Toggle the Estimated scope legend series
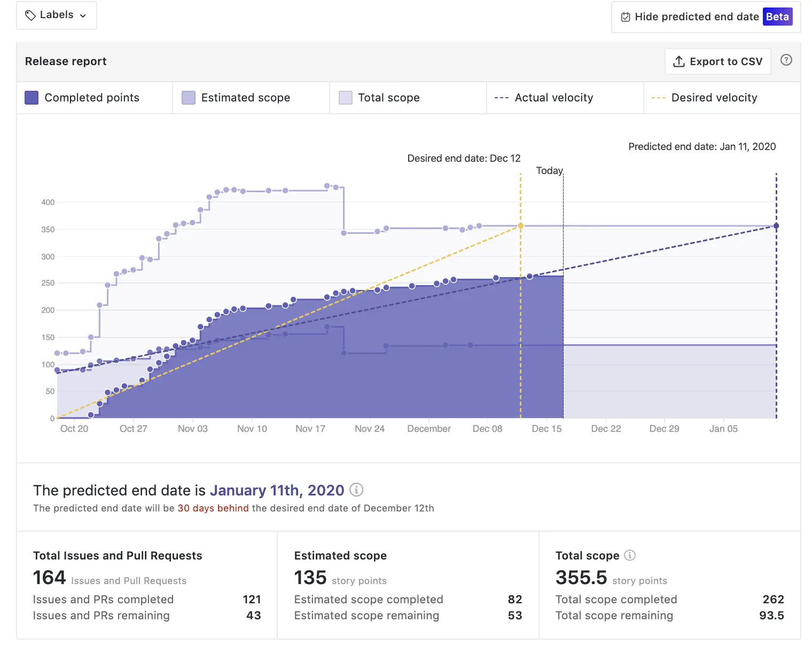 pyautogui.click(x=251, y=98)
